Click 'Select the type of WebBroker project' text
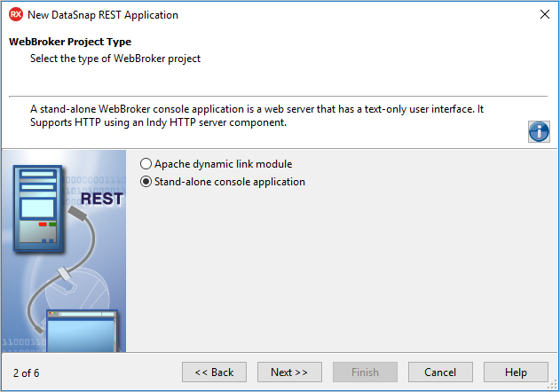Viewport: 560px width, 392px height. click(x=115, y=59)
